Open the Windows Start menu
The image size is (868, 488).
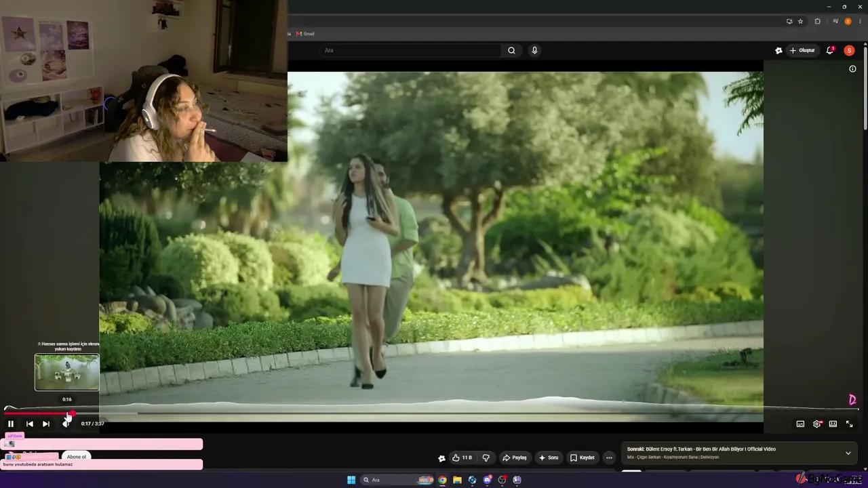coord(351,480)
